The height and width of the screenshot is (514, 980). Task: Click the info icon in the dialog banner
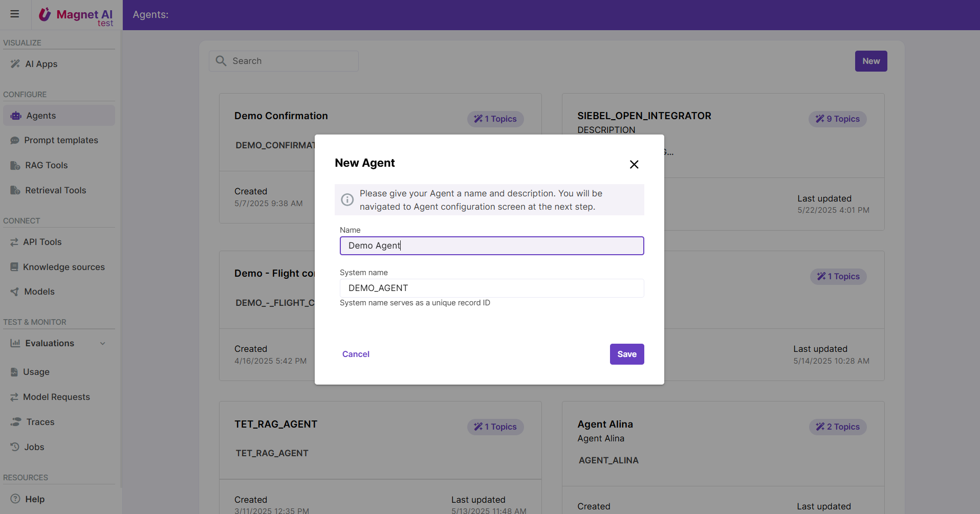(347, 200)
